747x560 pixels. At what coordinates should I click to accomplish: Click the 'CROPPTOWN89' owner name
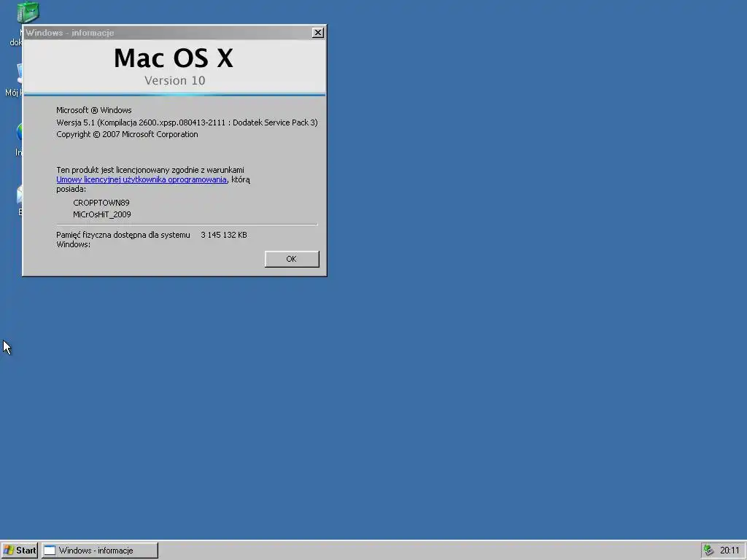pyautogui.click(x=101, y=203)
